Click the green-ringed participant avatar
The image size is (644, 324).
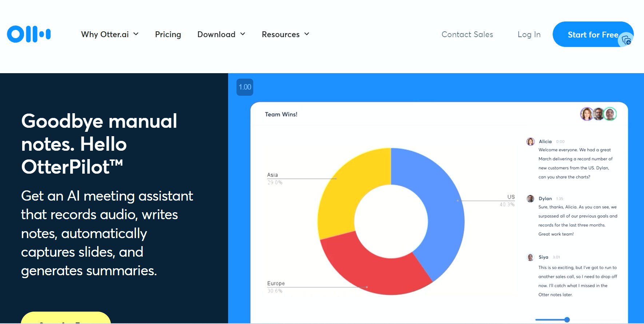[x=610, y=114]
